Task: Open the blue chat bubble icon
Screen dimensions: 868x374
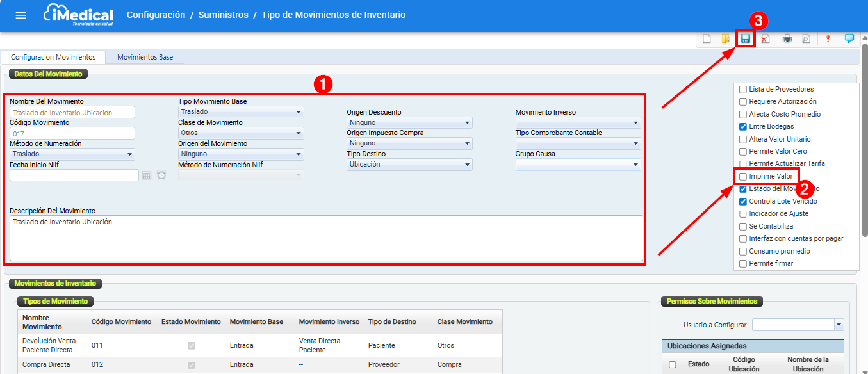Action: click(x=849, y=38)
